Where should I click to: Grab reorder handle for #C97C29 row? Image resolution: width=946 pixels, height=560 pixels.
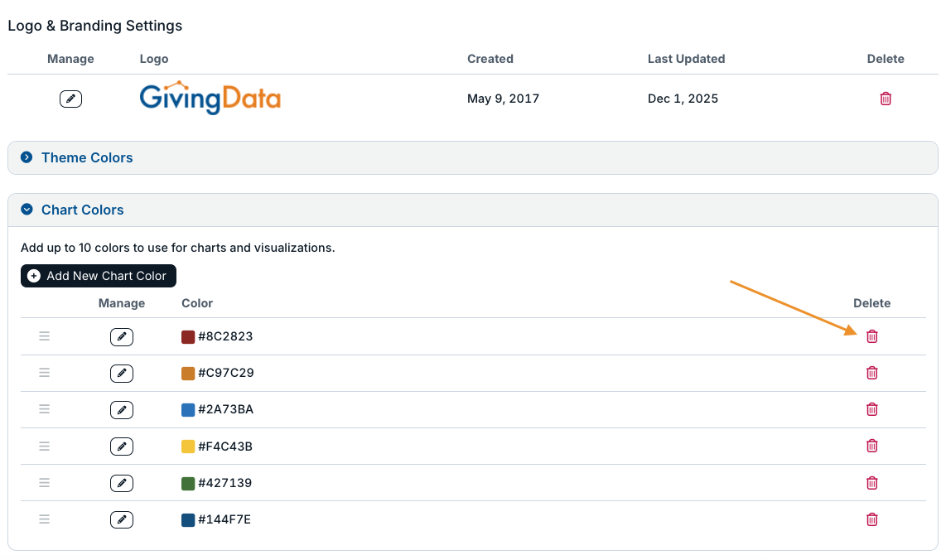44,373
